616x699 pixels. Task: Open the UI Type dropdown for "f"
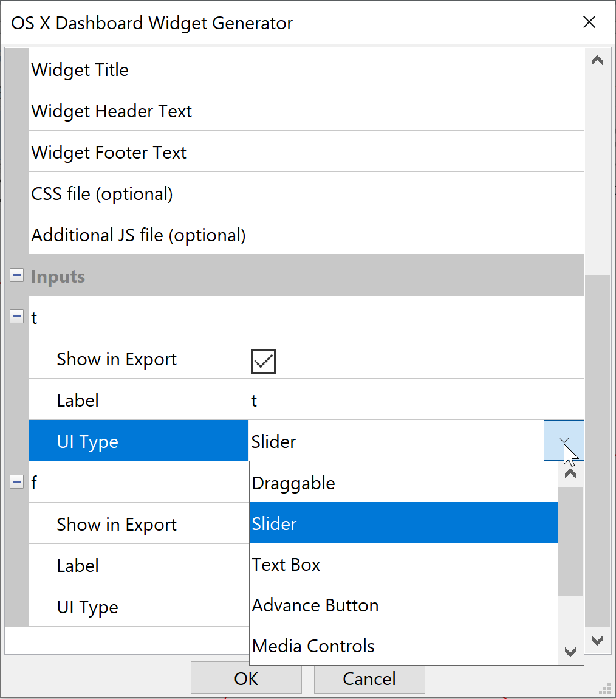564,606
